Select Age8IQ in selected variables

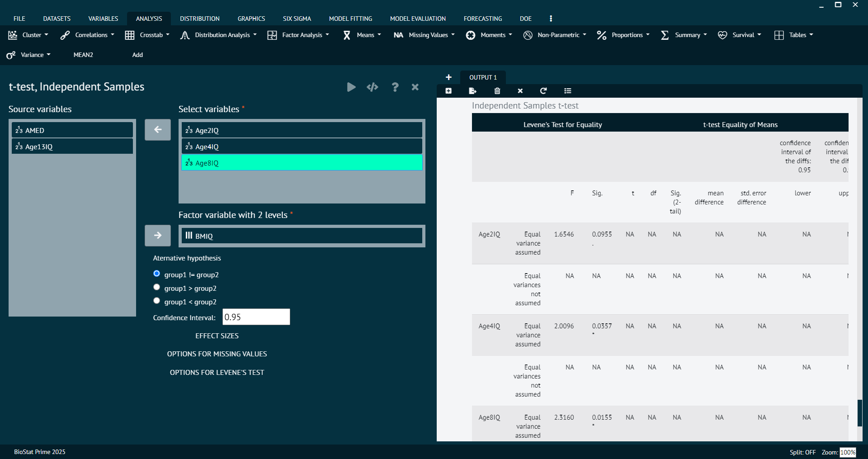[x=302, y=163]
